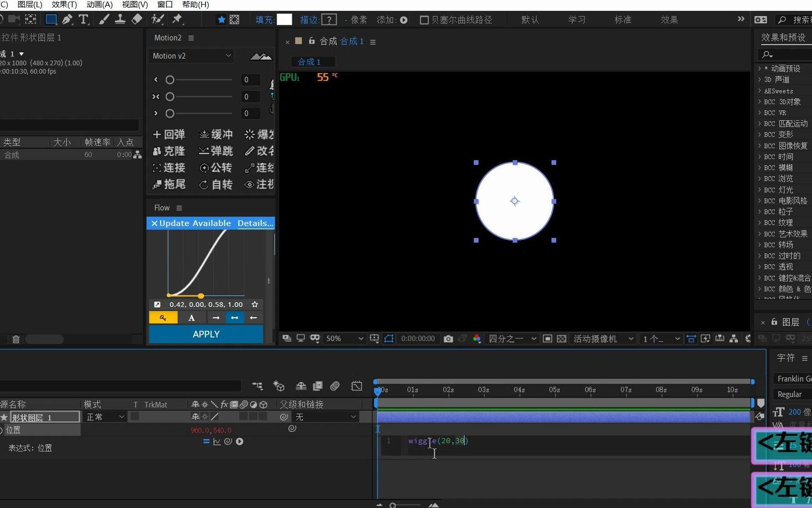
Task: Open the Motion v2 dropdown
Action: [192, 56]
